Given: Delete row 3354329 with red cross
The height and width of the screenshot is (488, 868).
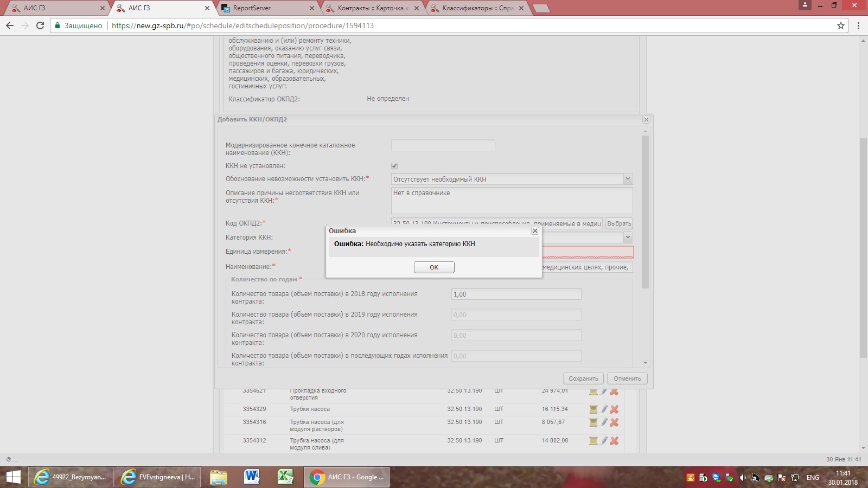Looking at the screenshot, I should pyautogui.click(x=614, y=409).
